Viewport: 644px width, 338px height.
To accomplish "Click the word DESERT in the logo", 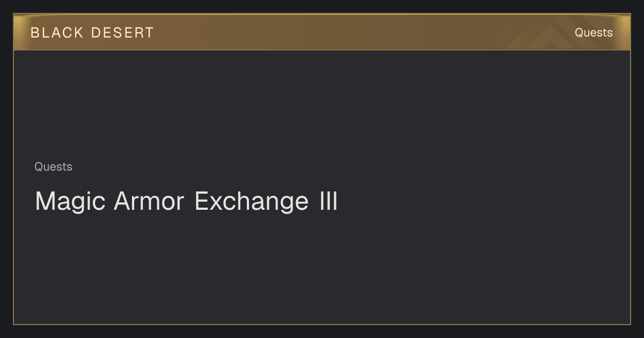I will (x=122, y=33).
